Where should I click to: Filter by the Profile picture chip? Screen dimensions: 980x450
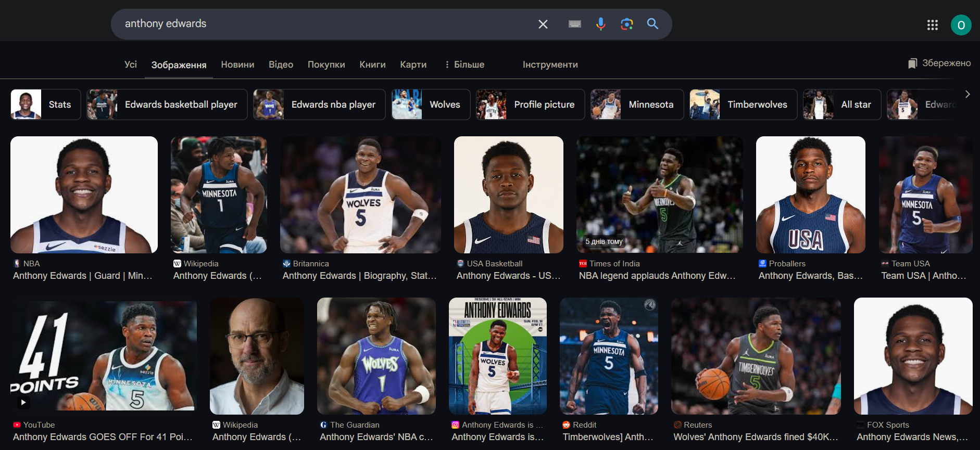(530, 105)
